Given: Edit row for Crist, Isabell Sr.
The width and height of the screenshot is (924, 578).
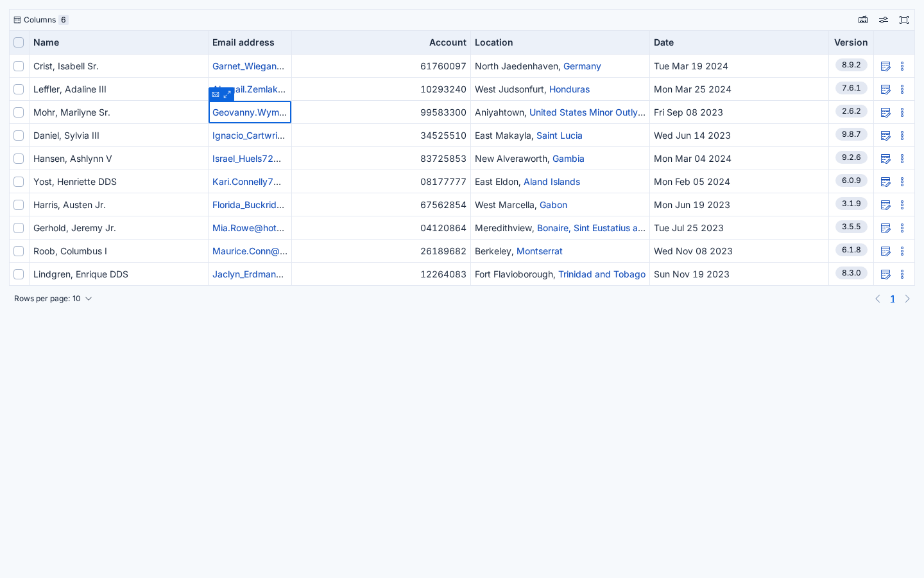Looking at the screenshot, I should [886, 66].
